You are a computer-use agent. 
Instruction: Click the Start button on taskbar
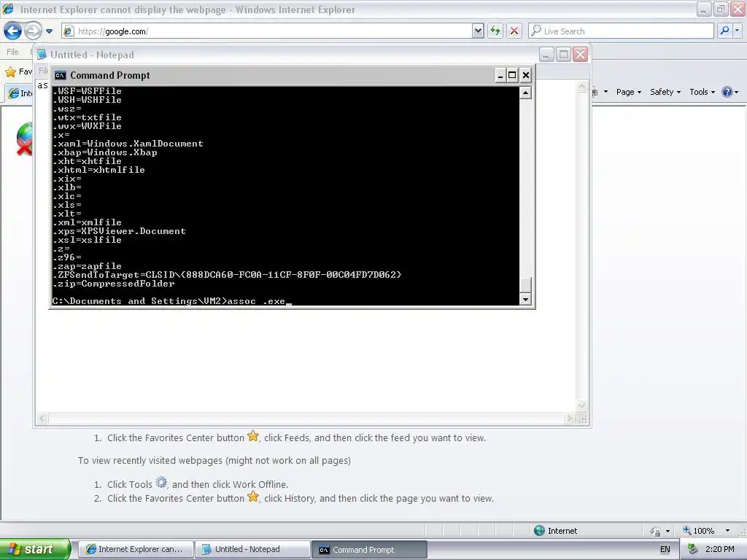tap(35, 549)
